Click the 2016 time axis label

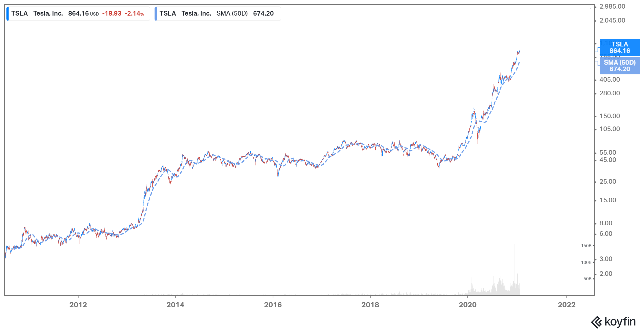click(273, 305)
